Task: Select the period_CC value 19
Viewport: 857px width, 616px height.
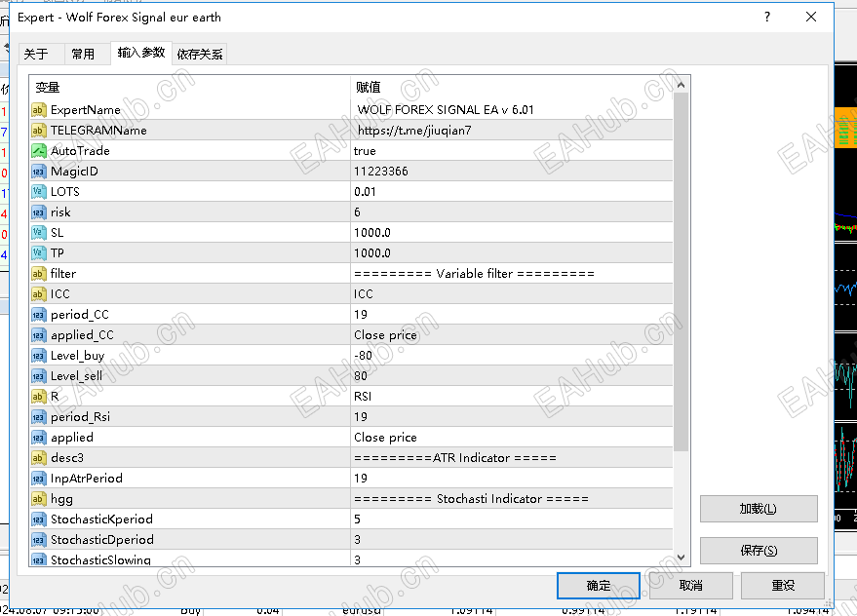Action: tap(361, 314)
